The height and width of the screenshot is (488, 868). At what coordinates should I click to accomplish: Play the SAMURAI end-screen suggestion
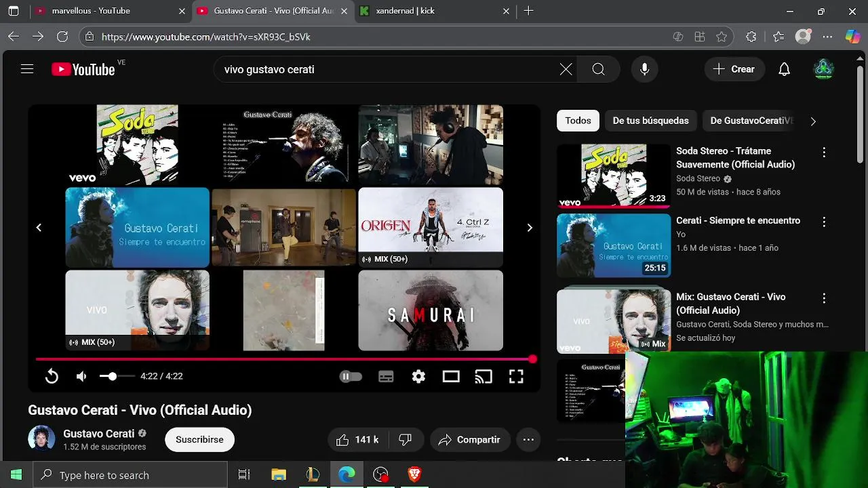coord(431,310)
